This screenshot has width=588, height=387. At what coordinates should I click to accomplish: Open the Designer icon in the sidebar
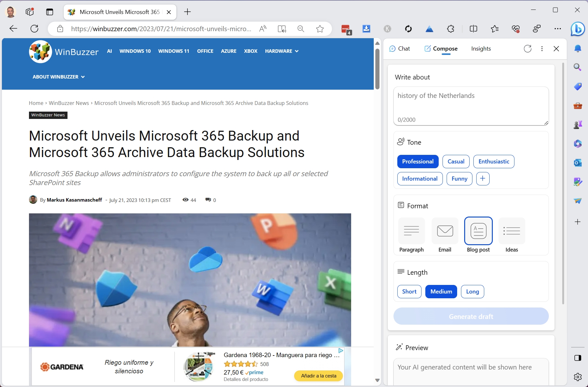(578, 182)
